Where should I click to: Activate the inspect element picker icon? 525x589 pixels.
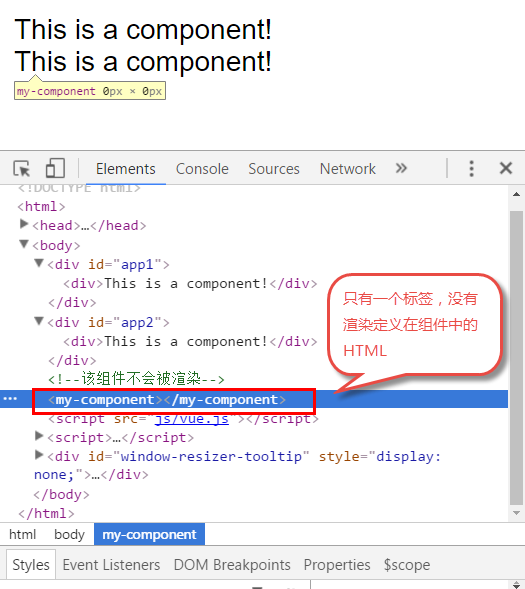(22, 168)
